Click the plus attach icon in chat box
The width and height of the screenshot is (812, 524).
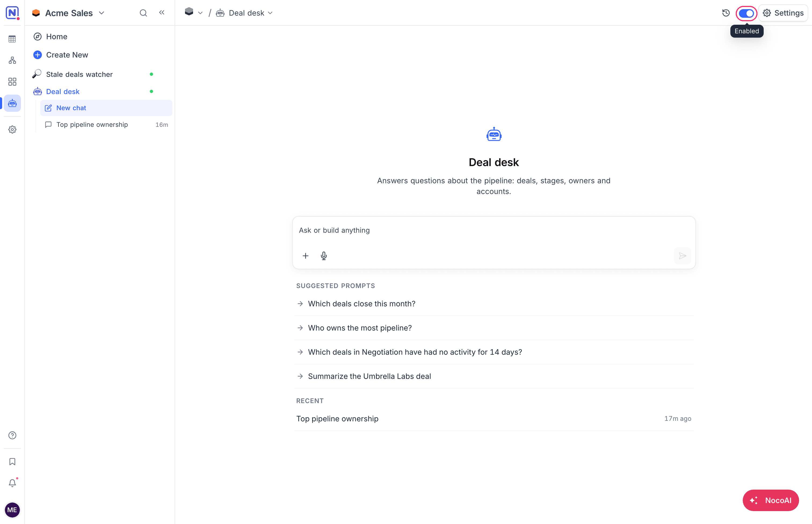point(305,256)
